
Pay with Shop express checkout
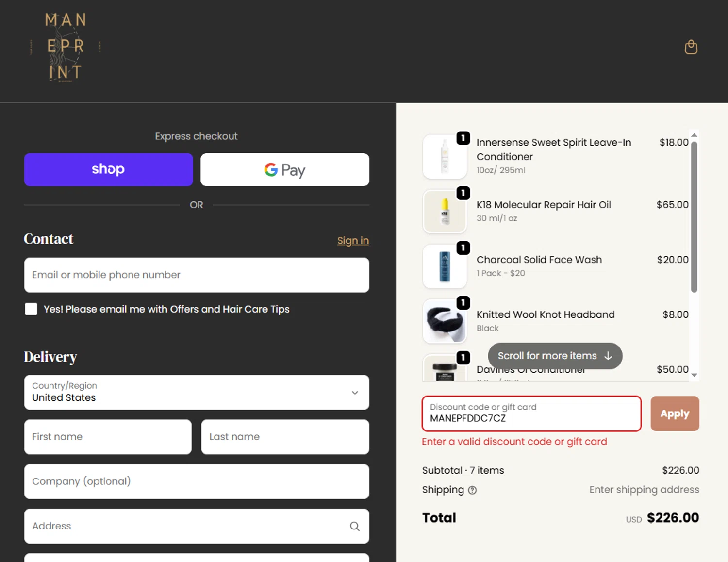tap(108, 169)
